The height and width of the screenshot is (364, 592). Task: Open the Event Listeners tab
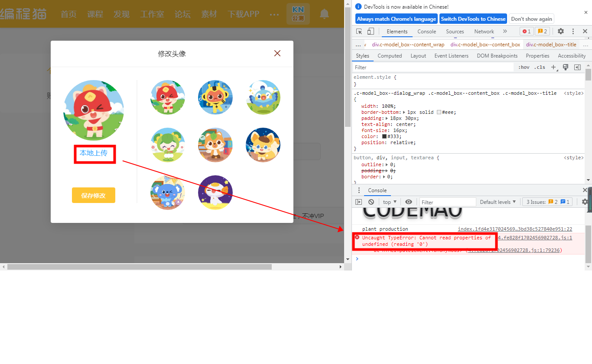coord(451,56)
